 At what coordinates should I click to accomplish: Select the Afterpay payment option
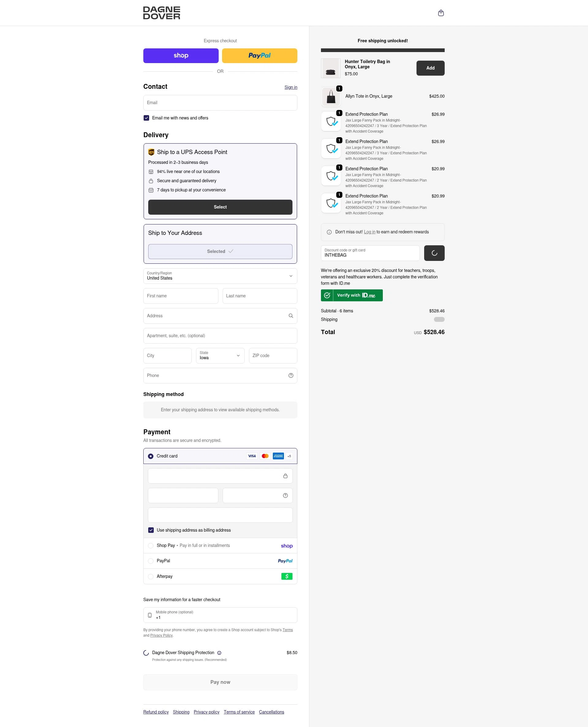[220, 576]
